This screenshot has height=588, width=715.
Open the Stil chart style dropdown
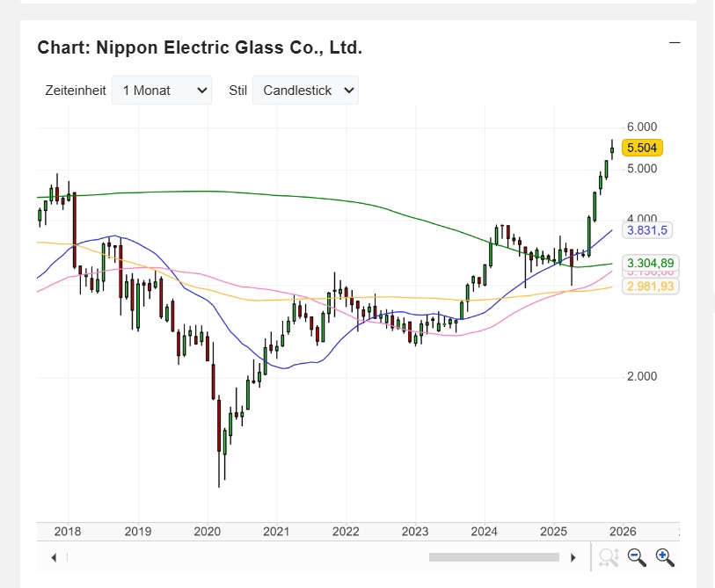coord(305,90)
